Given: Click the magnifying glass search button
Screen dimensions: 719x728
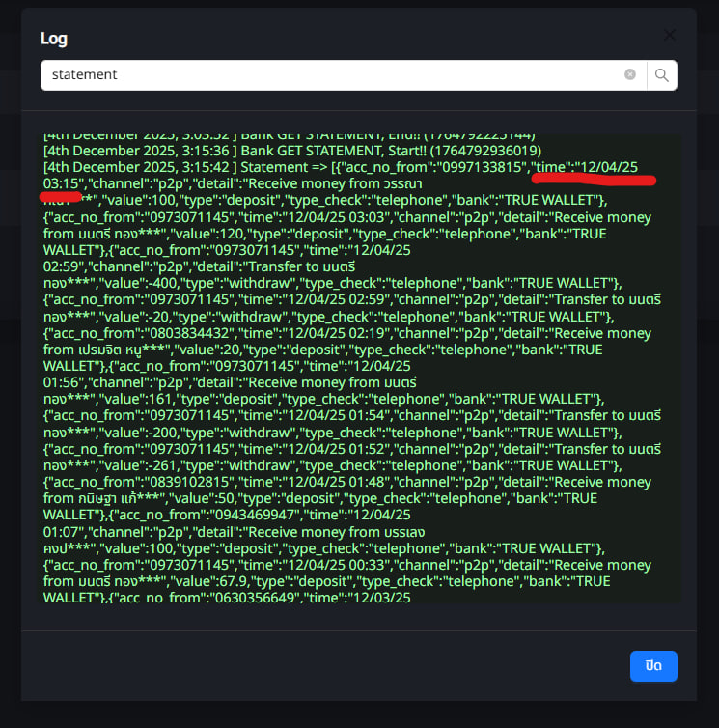Looking at the screenshot, I should [662, 74].
